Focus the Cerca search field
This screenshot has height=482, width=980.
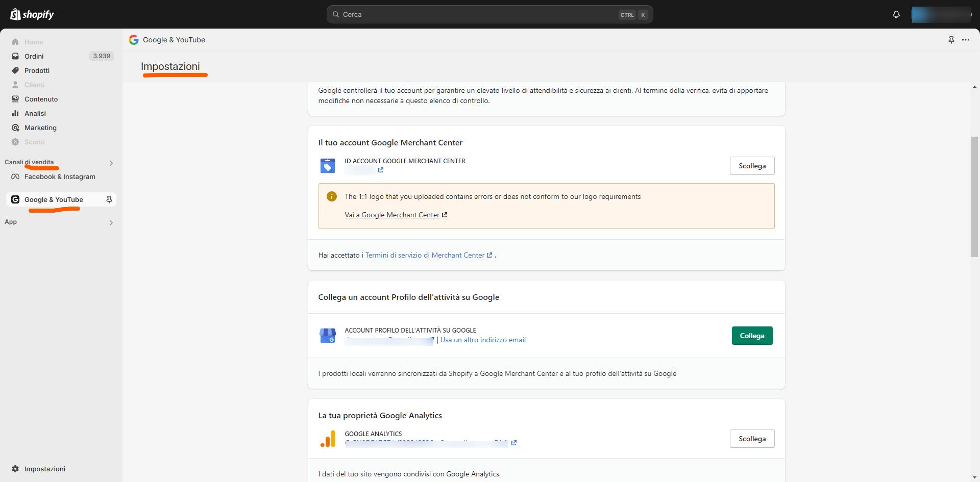click(480, 14)
